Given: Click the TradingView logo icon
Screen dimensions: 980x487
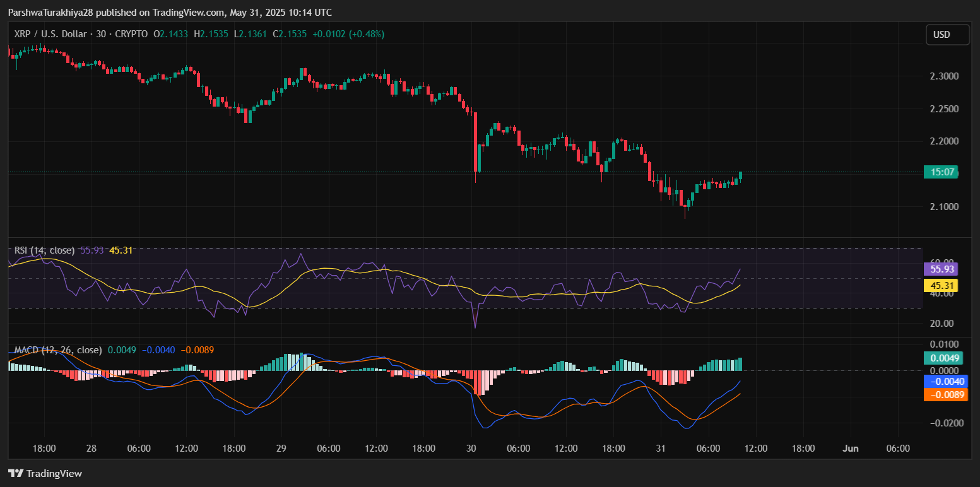Looking at the screenshot, I should 16,473.
